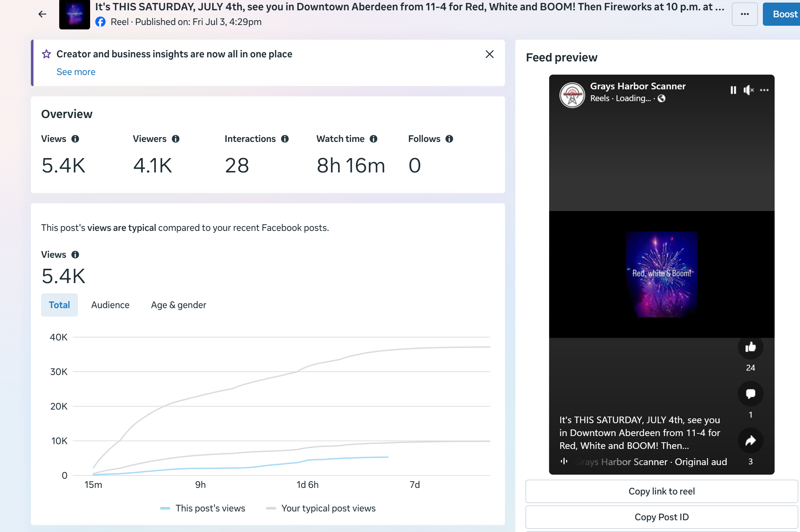Image resolution: width=800 pixels, height=532 pixels.
Task: Show info for Interactions metric
Action: (285, 139)
